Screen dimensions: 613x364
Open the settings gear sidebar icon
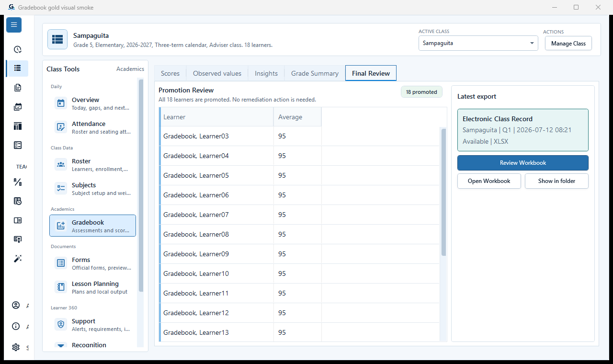[16, 348]
